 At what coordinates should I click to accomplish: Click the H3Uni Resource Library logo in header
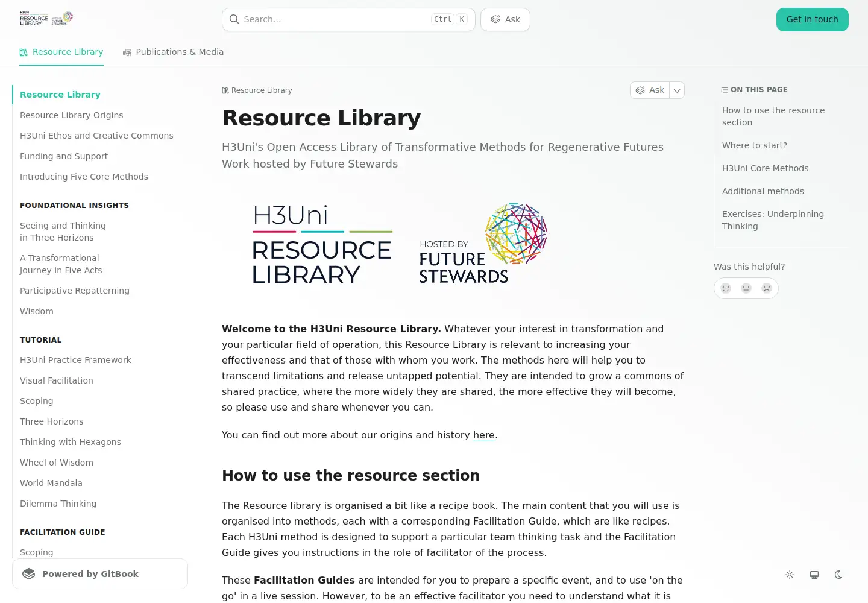[46, 19]
